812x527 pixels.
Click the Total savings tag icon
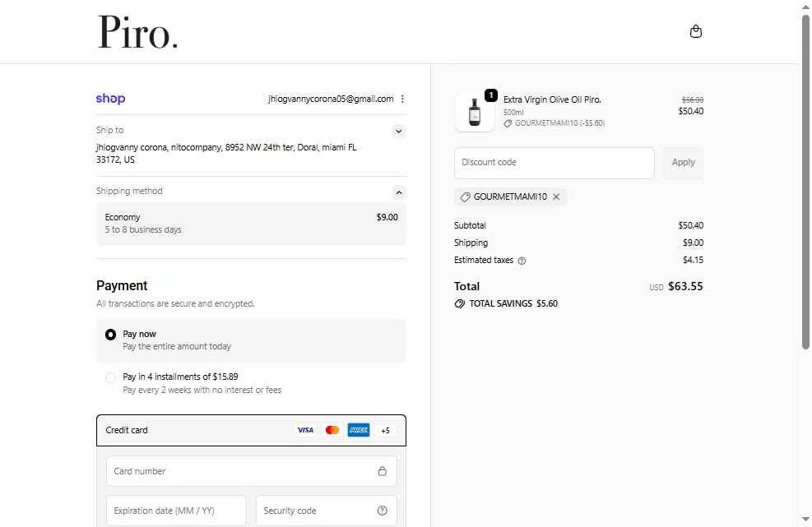[460, 304]
